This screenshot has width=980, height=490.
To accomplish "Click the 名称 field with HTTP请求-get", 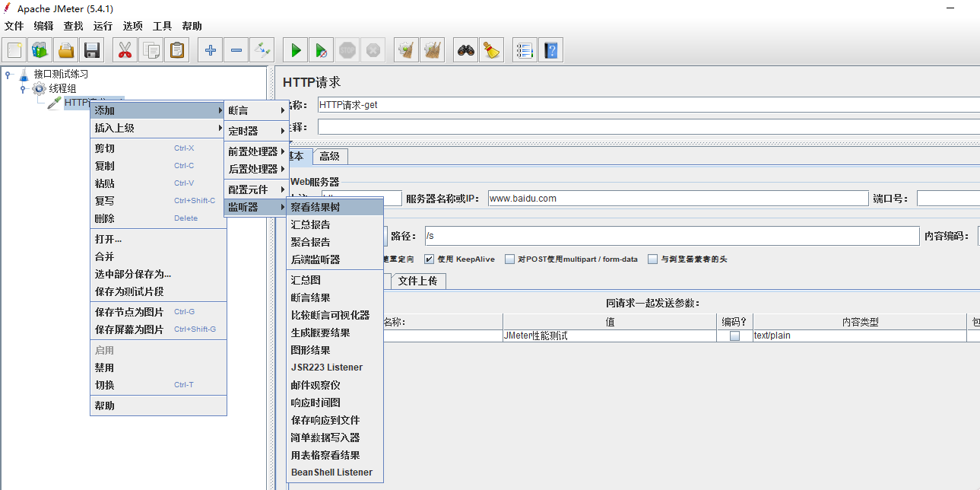I will (x=649, y=105).
